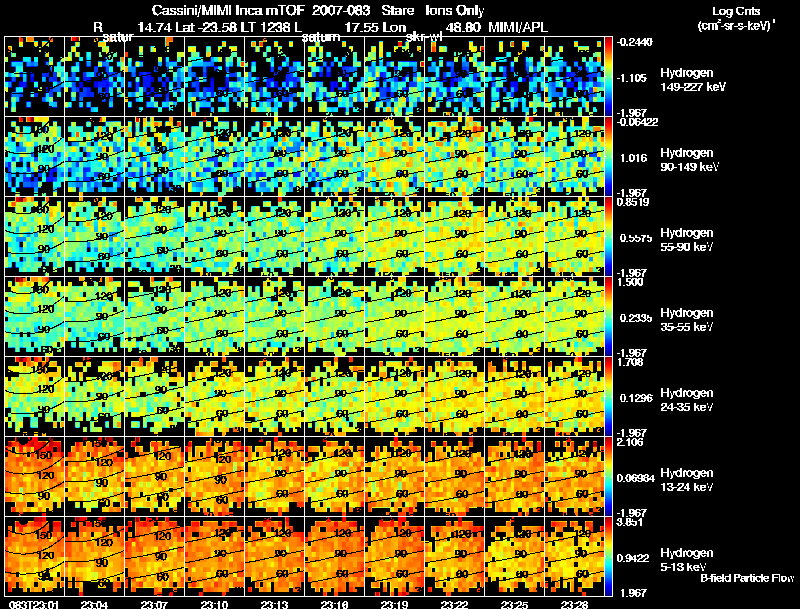Click the 1.708 colorbar value
Image resolution: width=800 pixels, height=609 pixels.
pos(630,362)
